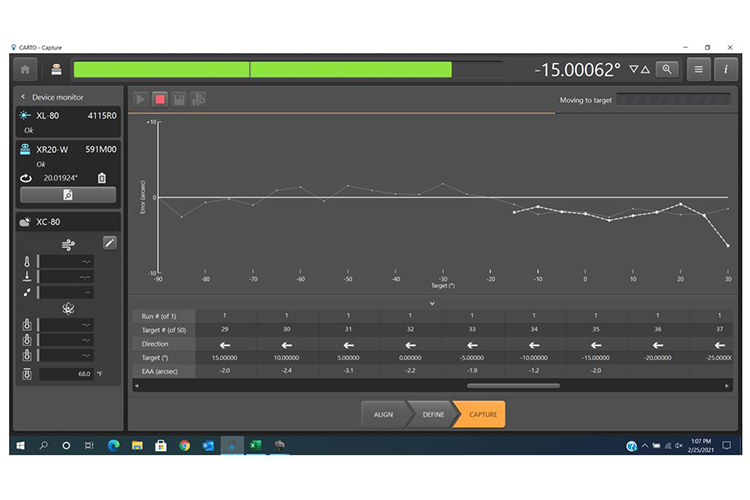This screenshot has height=500, width=750.
Task: Open the hamburger menu button
Action: (699, 69)
